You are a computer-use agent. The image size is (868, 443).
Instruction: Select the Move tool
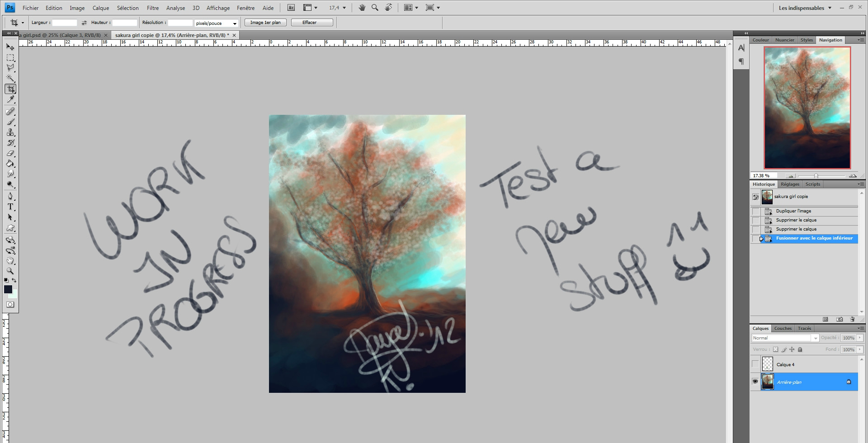point(10,47)
